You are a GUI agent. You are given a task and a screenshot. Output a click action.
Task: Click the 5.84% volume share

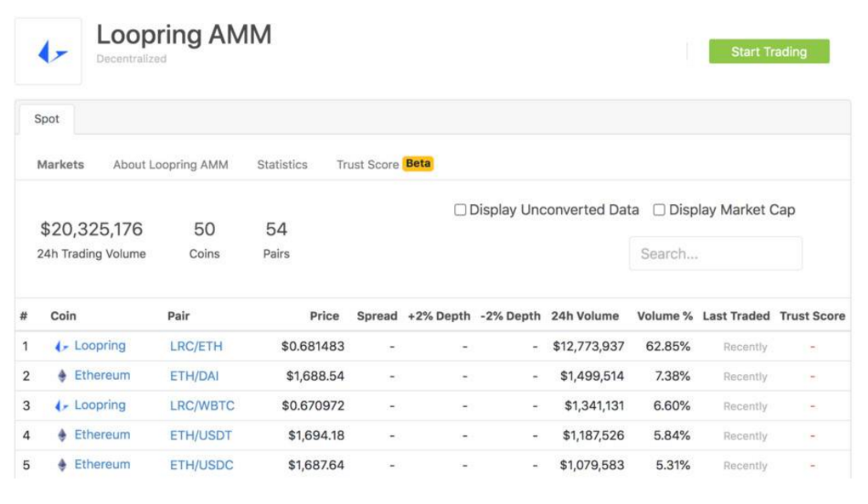672,435
